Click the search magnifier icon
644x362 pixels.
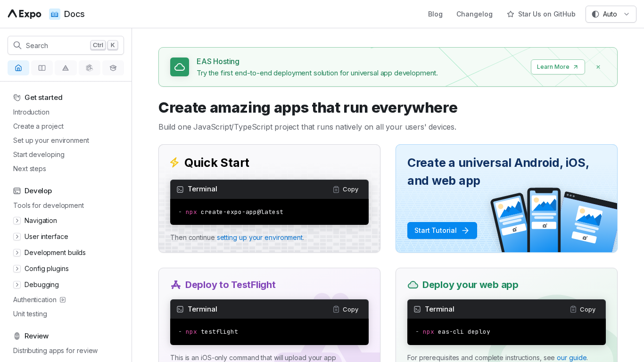tap(17, 45)
